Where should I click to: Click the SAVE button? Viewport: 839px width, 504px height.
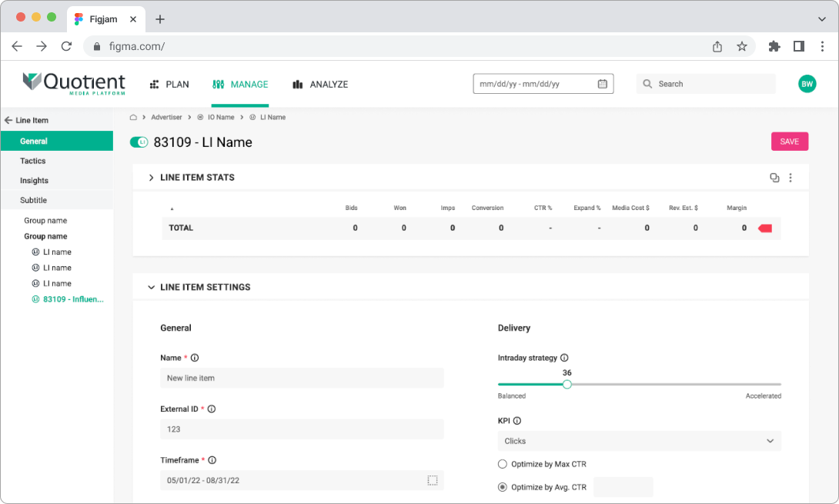coord(789,142)
